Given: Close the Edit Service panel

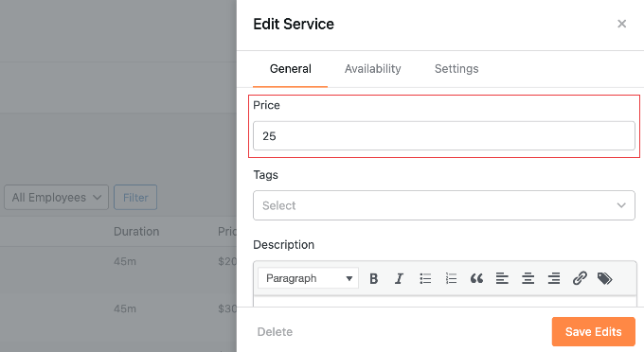Looking at the screenshot, I should [x=622, y=24].
